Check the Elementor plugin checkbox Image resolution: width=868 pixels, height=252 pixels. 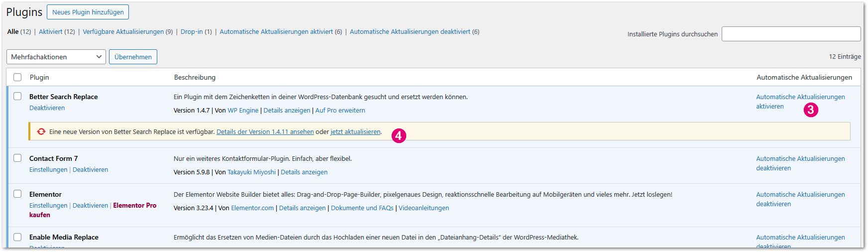click(17, 194)
